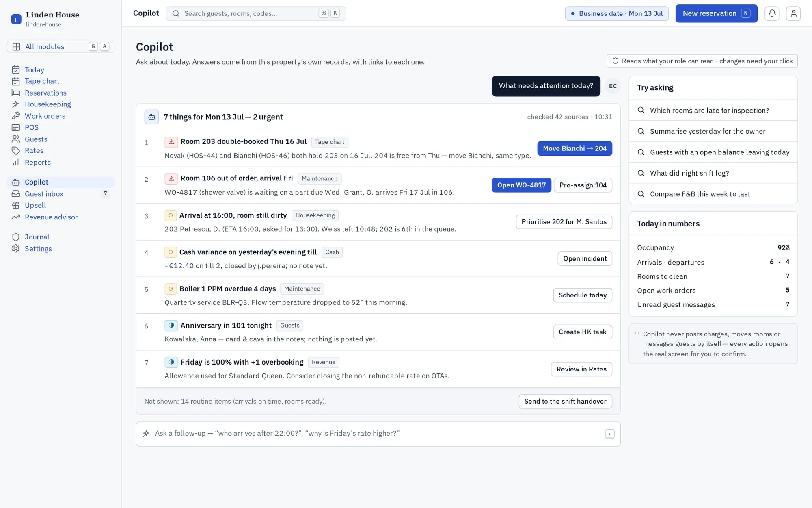Click the Housekeeping tag on item 3
The width and height of the screenshot is (812, 508).
(x=315, y=215)
